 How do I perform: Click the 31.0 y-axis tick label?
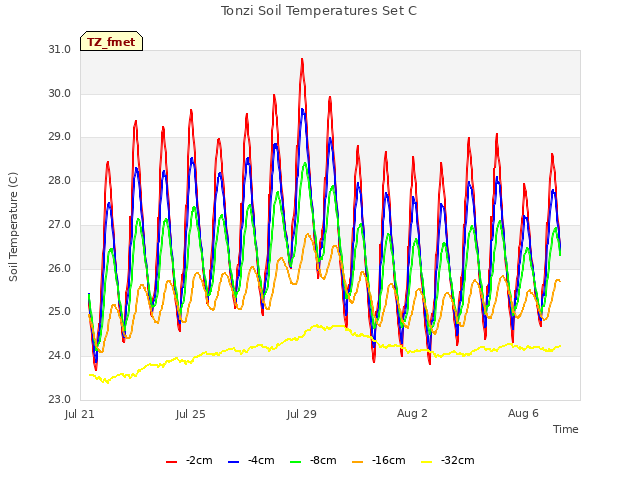coord(60,49)
